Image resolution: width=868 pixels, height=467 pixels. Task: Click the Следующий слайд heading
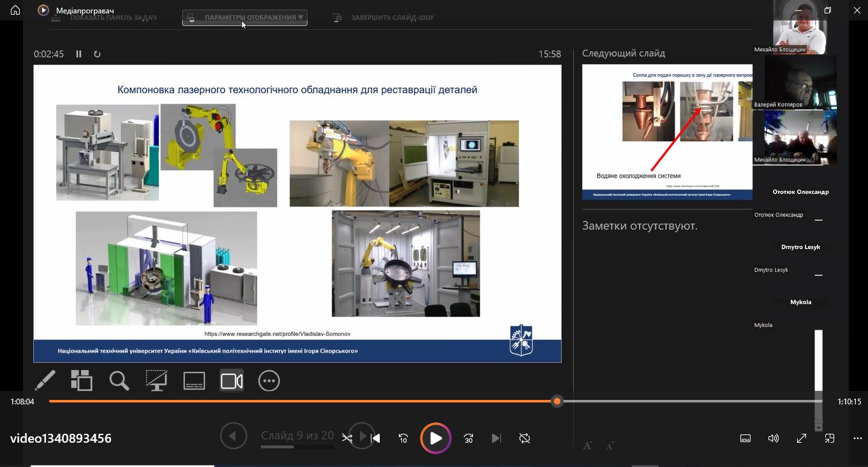[x=624, y=54]
